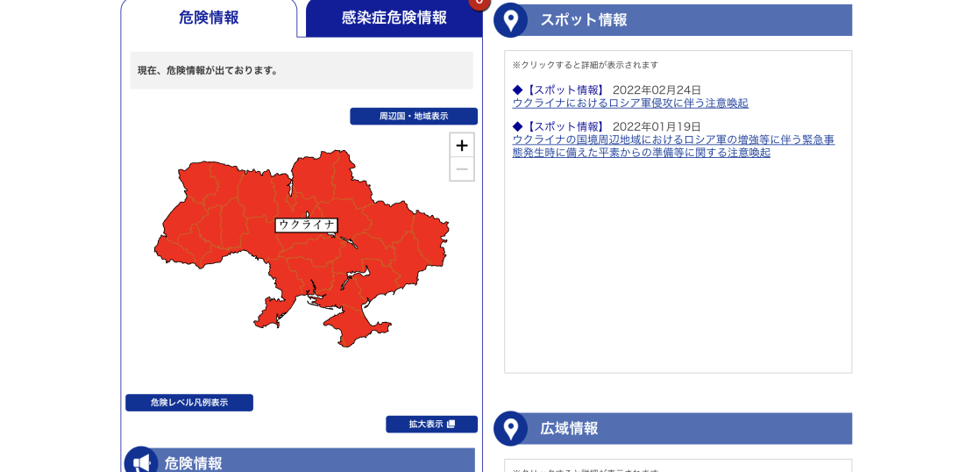Show the legend via 危険レベル凡例表示
The width and height of the screenshot is (980, 472).
188,403
